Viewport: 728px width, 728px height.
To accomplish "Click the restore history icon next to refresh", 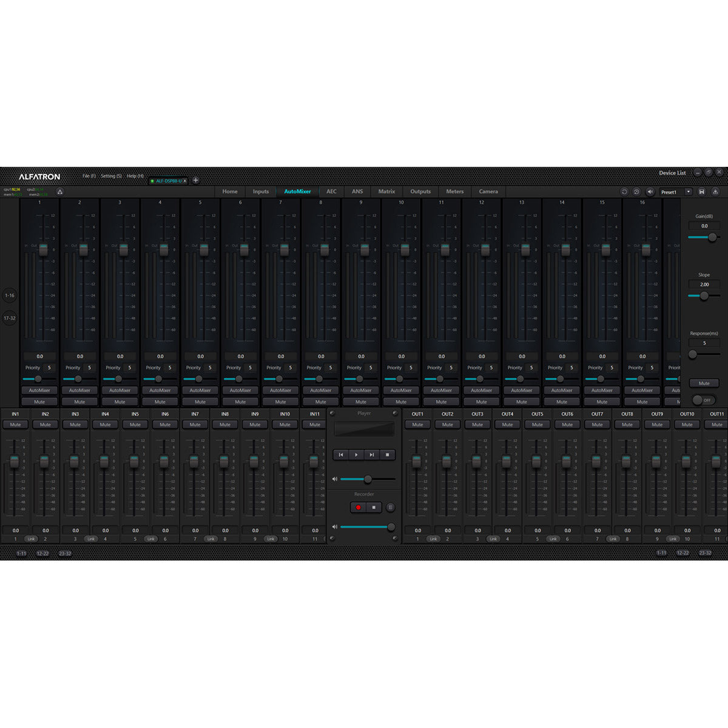I will [x=637, y=192].
